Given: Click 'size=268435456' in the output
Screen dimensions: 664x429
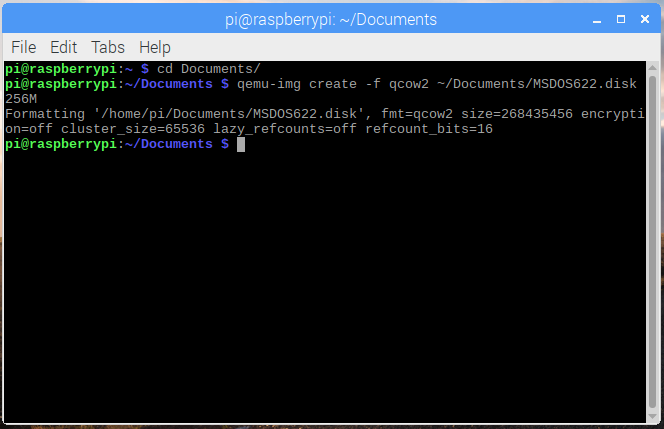Looking at the screenshot, I should click(x=517, y=114).
